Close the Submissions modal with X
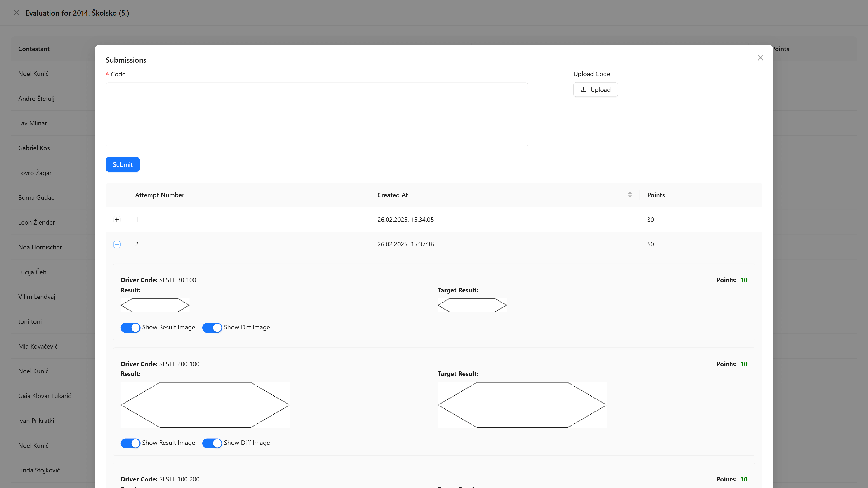Screen dimensions: 868x488 click(x=760, y=58)
